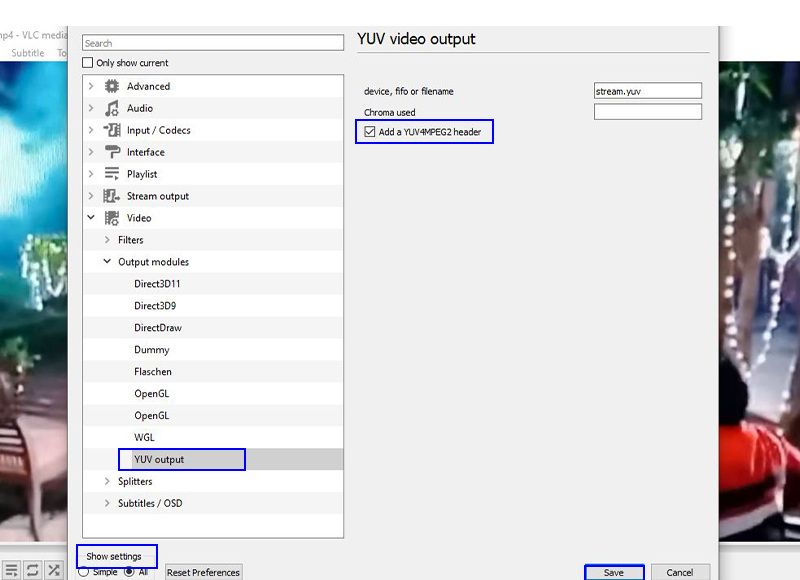This screenshot has width=800, height=580.
Task: Expand the Subtitles / OSD node
Action: click(x=108, y=503)
